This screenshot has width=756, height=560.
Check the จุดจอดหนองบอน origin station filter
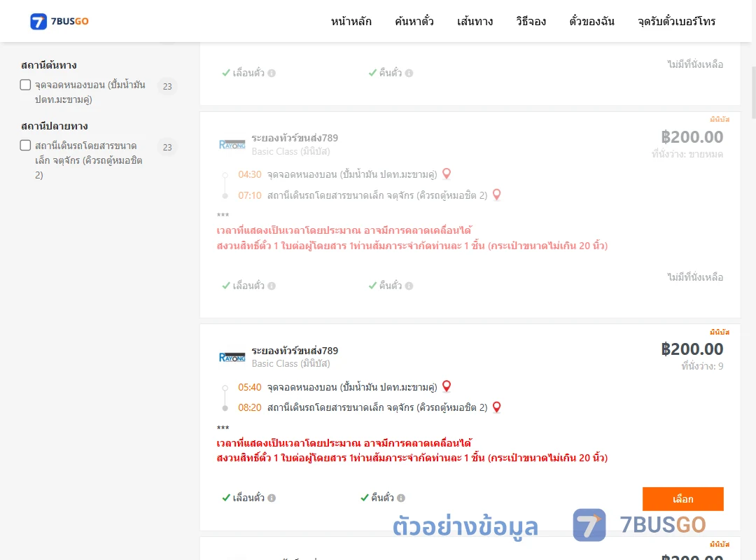point(26,85)
